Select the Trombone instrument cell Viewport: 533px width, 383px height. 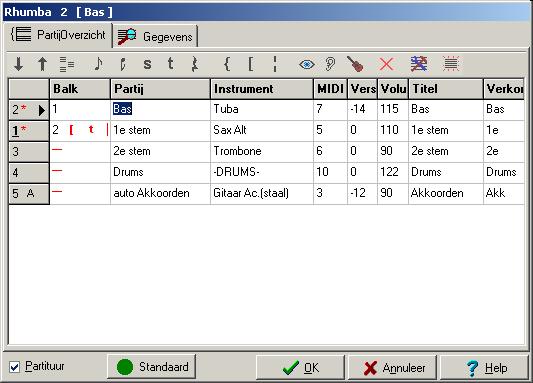coord(261,152)
